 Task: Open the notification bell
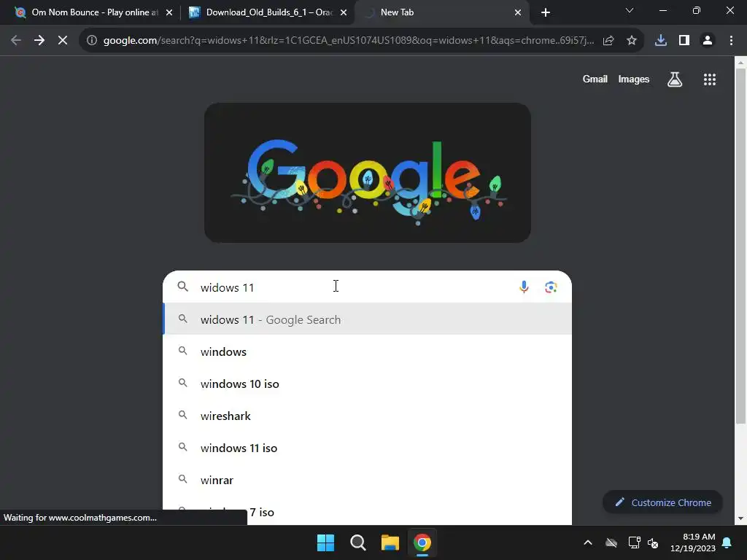pyautogui.click(x=727, y=542)
